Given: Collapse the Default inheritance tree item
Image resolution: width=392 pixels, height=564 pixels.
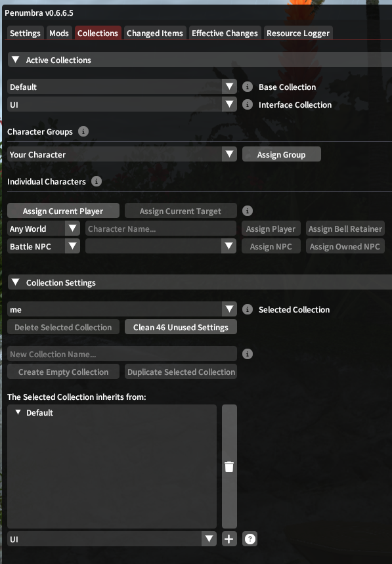Looking at the screenshot, I should tap(18, 412).
